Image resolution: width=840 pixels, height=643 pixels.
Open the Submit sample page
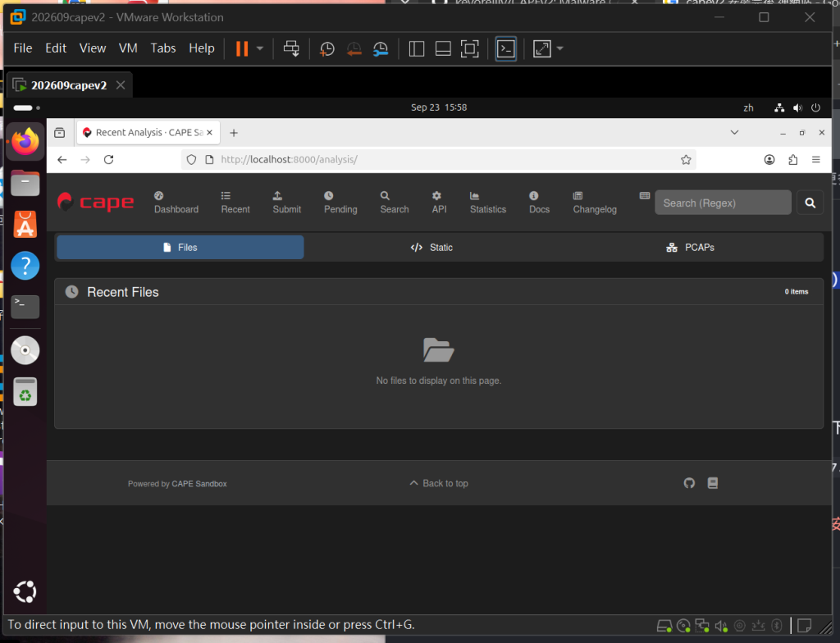click(x=286, y=203)
